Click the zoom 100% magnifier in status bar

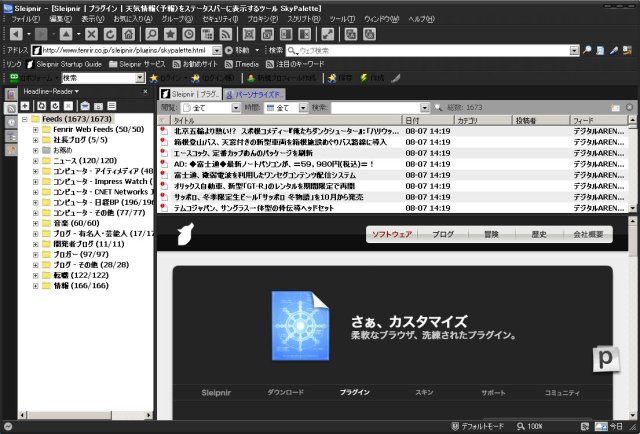click(x=521, y=427)
